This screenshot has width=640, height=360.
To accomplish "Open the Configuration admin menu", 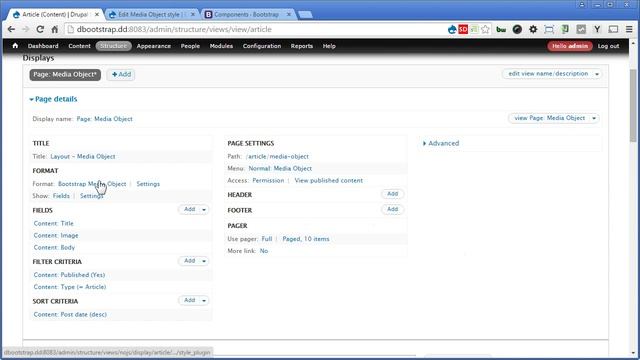I will click(x=262, y=46).
